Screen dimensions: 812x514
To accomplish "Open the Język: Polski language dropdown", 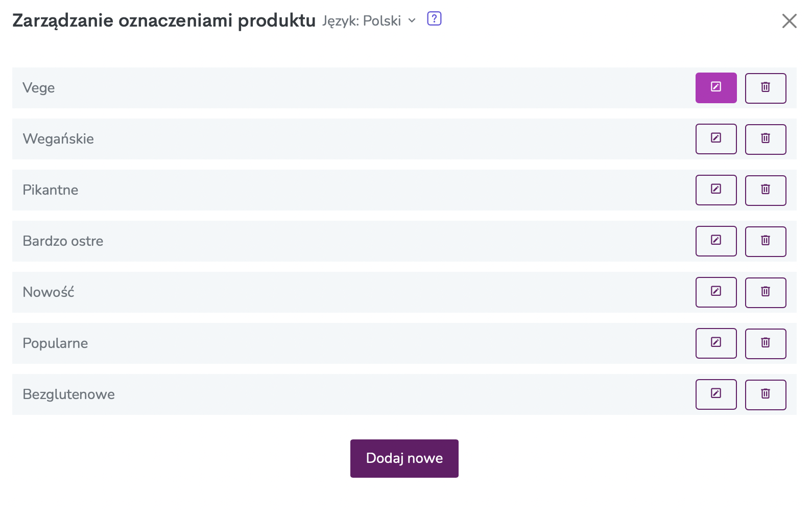I will (369, 21).
